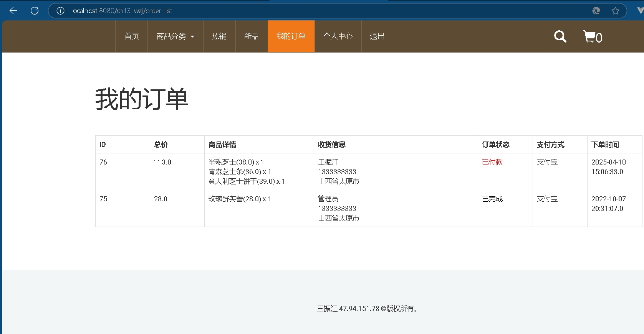
Task: Click the search magnifier icon
Action: 560,36
